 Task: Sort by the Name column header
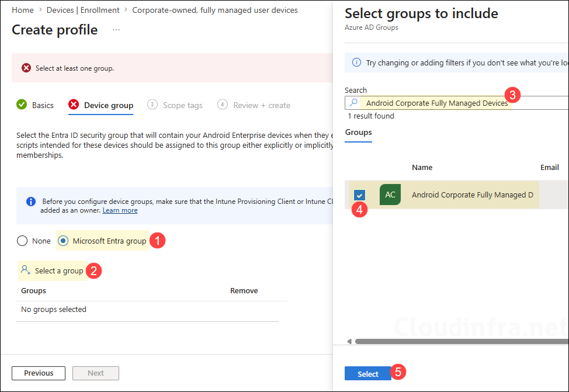[422, 167]
